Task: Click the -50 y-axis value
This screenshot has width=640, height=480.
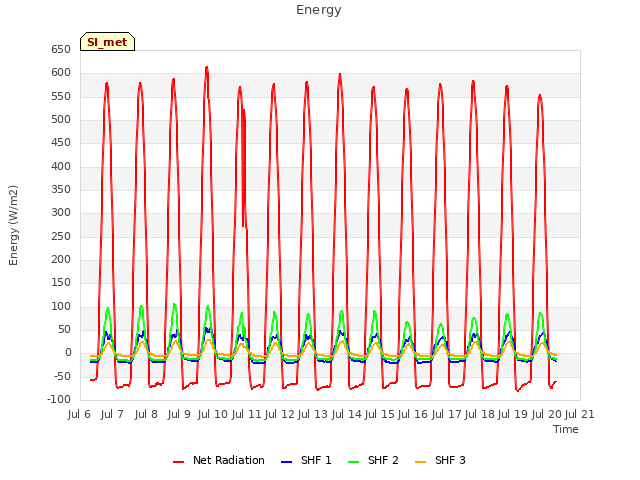Action: point(63,376)
